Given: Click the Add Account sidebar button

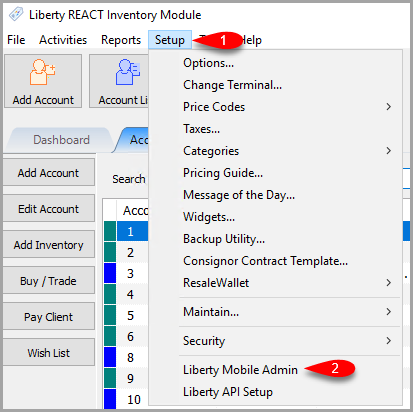Looking at the screenshot, I should tap(49, 173).
